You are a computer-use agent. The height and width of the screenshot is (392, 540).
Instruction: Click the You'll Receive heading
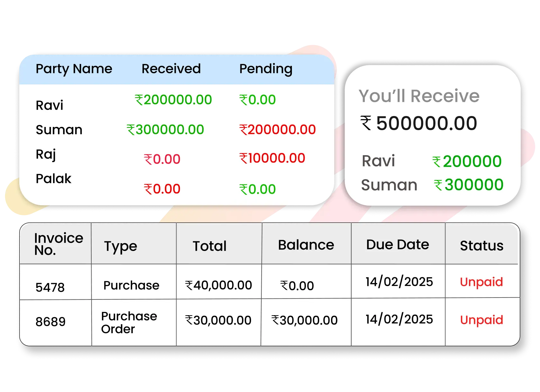click(x=419, y=96)
